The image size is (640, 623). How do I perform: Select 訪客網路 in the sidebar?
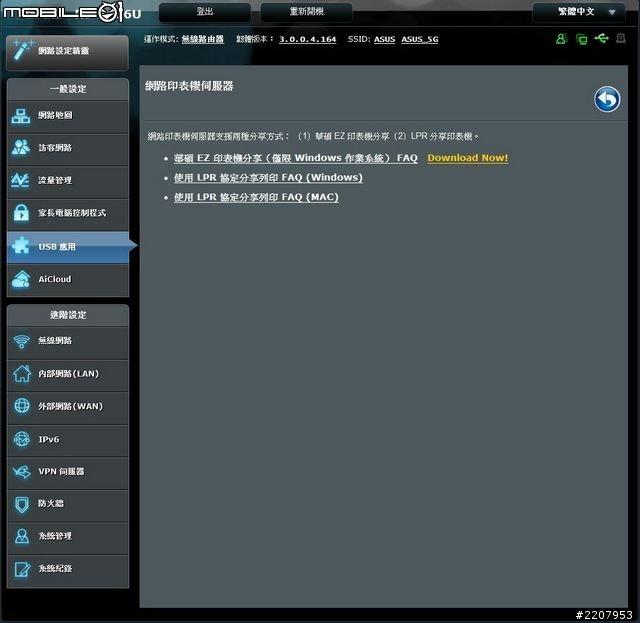(x=67, y=148)
